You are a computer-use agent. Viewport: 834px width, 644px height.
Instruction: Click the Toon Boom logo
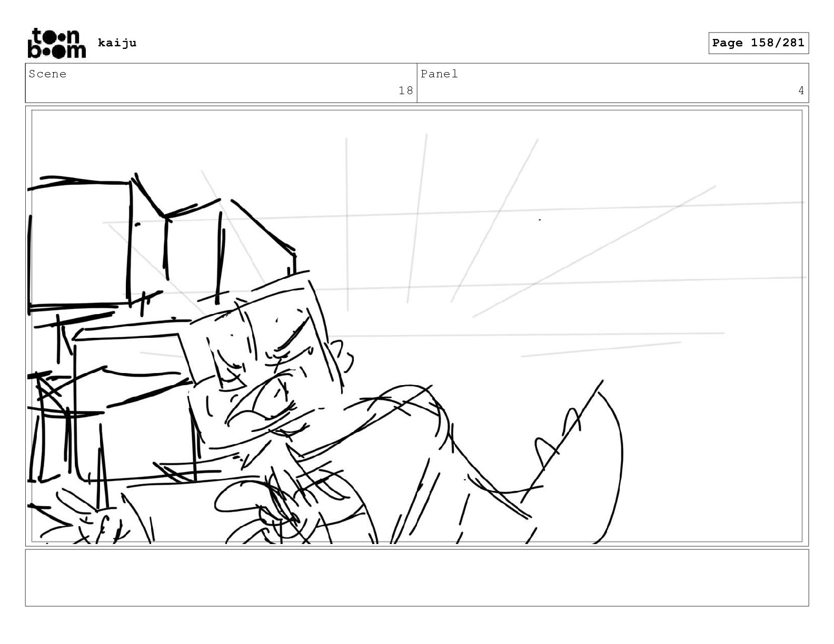tap(56, 43)
